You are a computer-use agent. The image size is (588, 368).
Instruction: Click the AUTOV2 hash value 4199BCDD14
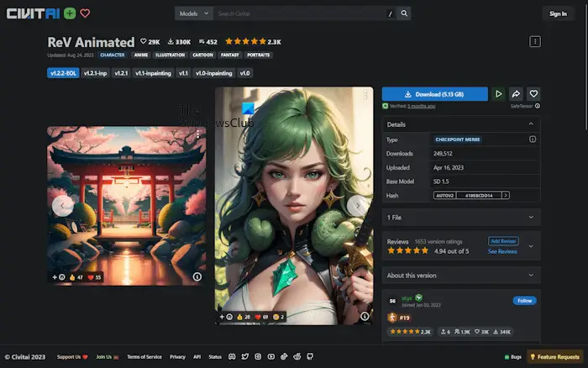(479, 195)
